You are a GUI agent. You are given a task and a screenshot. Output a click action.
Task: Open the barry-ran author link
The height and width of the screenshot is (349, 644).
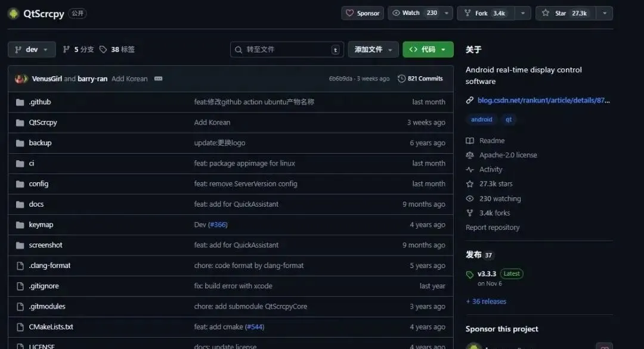(x=92, y=79)
